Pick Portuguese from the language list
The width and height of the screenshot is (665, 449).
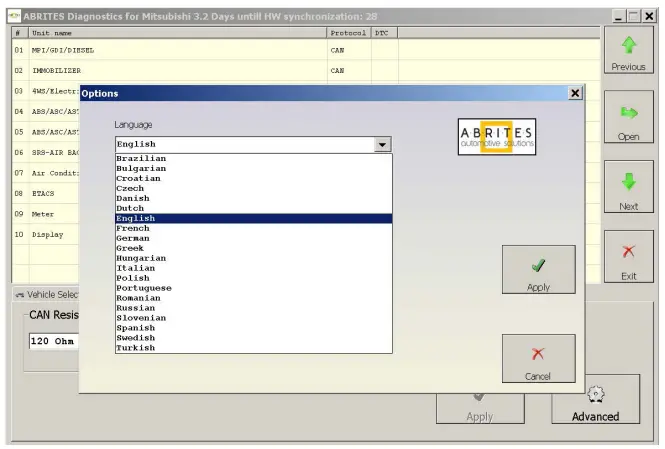[x=254, y=288]
